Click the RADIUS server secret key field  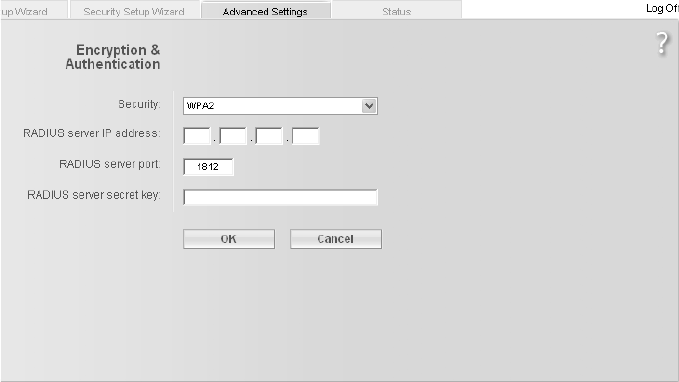pyautogui.click(x=280, y=197)
